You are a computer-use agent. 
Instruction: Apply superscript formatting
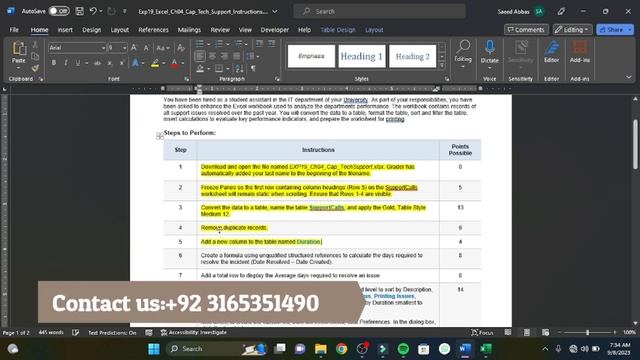122,63
